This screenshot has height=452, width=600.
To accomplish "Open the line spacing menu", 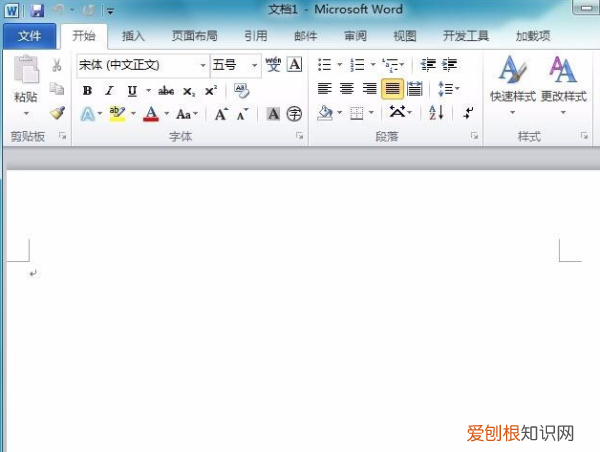I will (x=448, y=89).
